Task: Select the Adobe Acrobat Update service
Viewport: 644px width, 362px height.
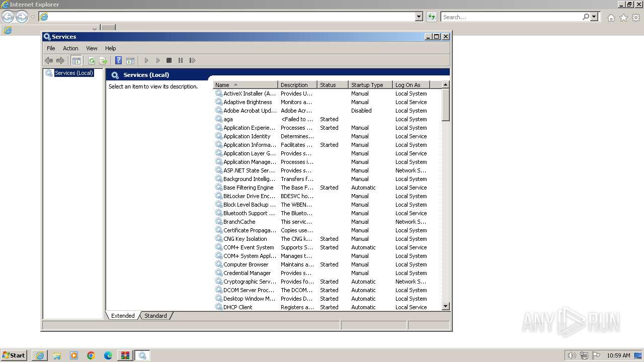Action: [x=327, y=111]
